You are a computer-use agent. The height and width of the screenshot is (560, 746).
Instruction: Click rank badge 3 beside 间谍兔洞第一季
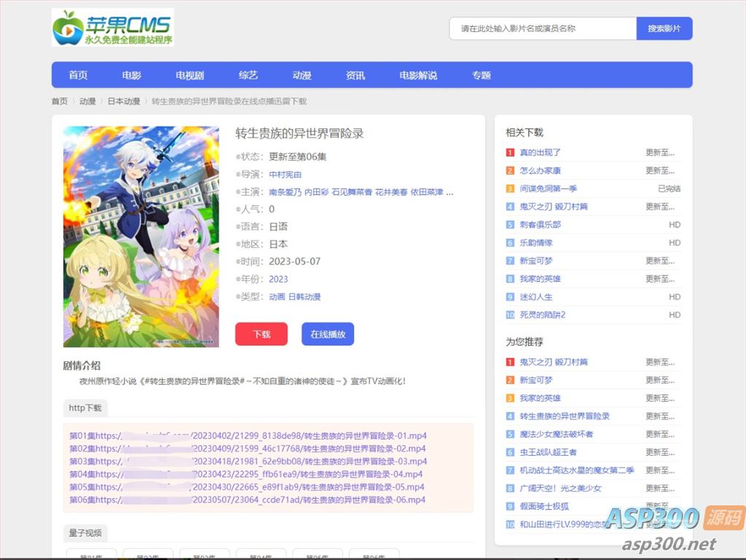[510, 189]
